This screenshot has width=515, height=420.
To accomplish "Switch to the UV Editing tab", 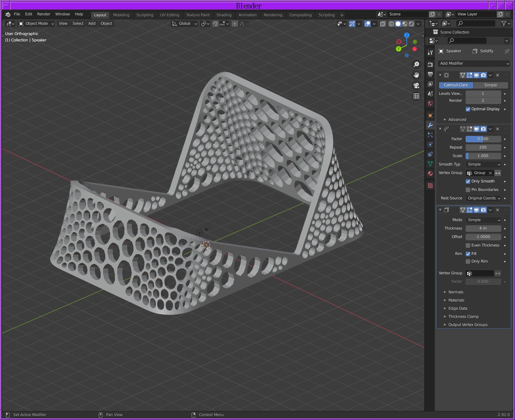I will coord(170,15).
